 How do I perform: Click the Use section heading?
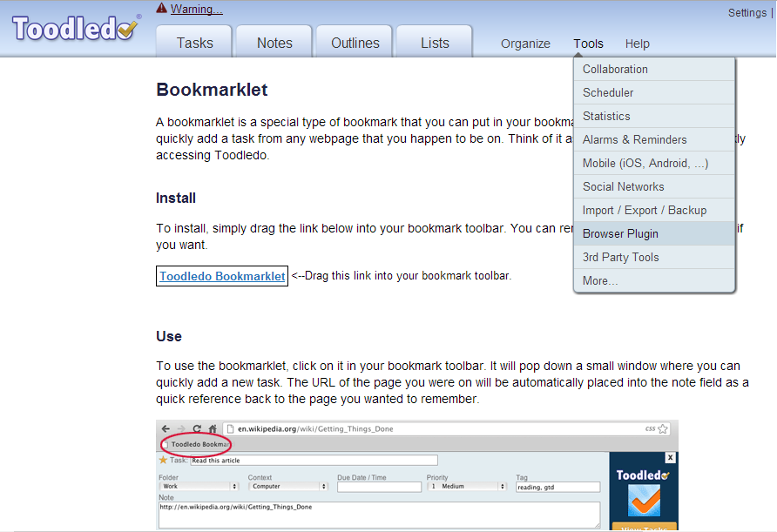tap(169, 336)
